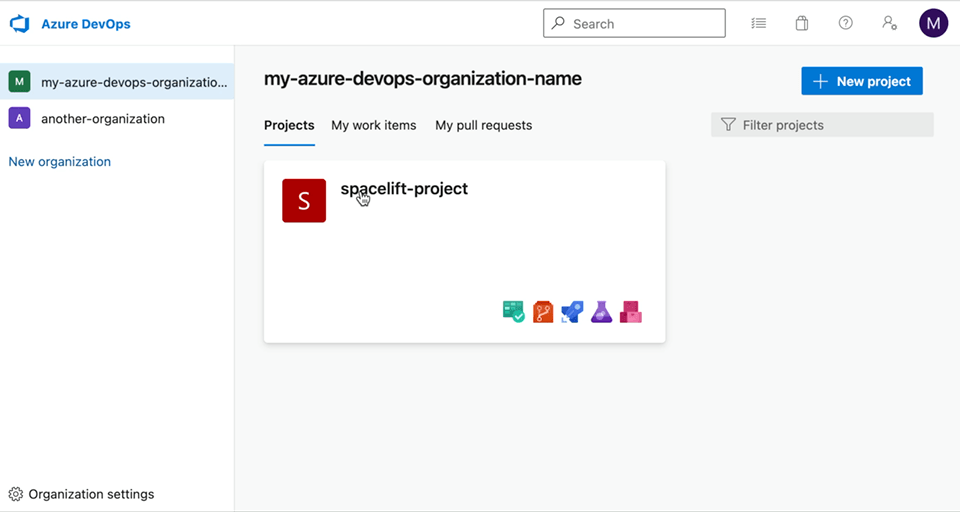
Task: Open the Help question mark icon
Action: [846, 24]
